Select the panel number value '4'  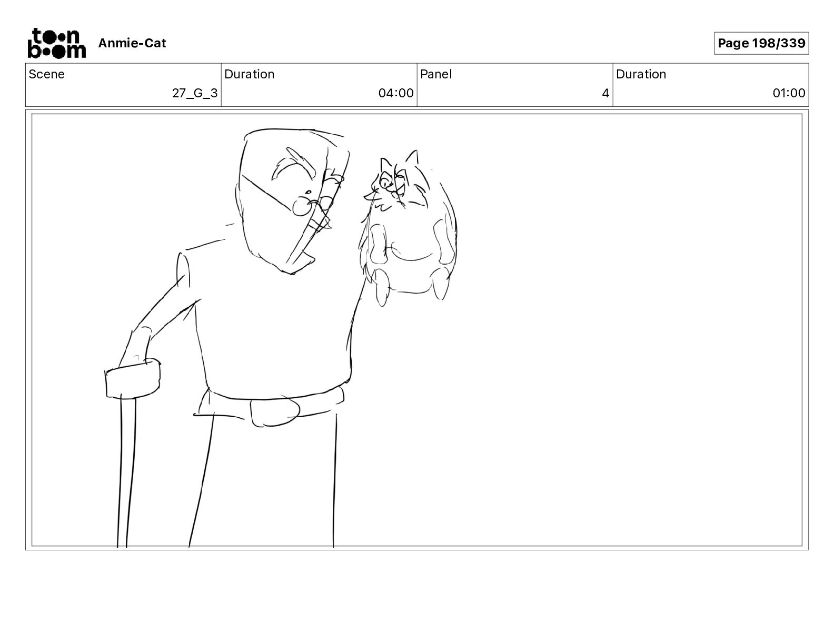pos(605,93)
